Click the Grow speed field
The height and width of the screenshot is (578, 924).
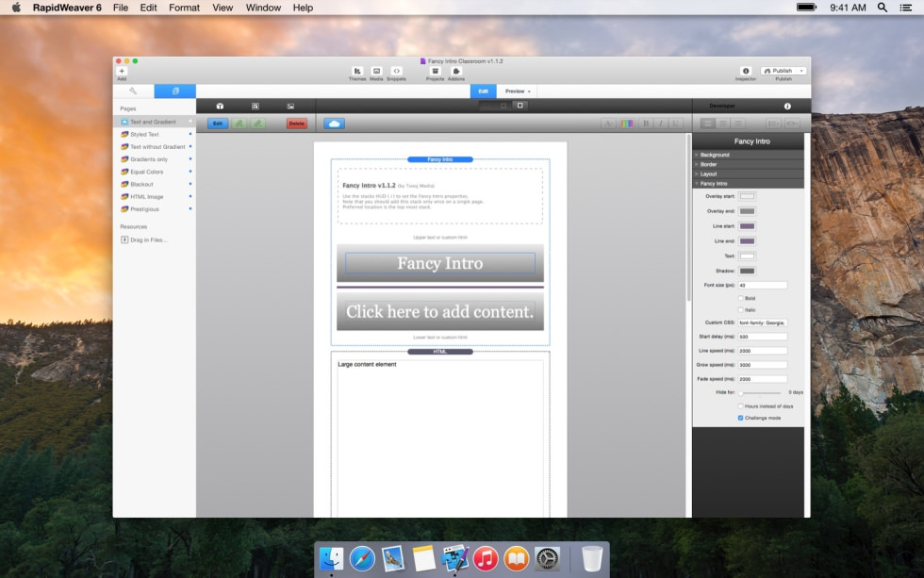pyautogui.click(x=762, y=365)
